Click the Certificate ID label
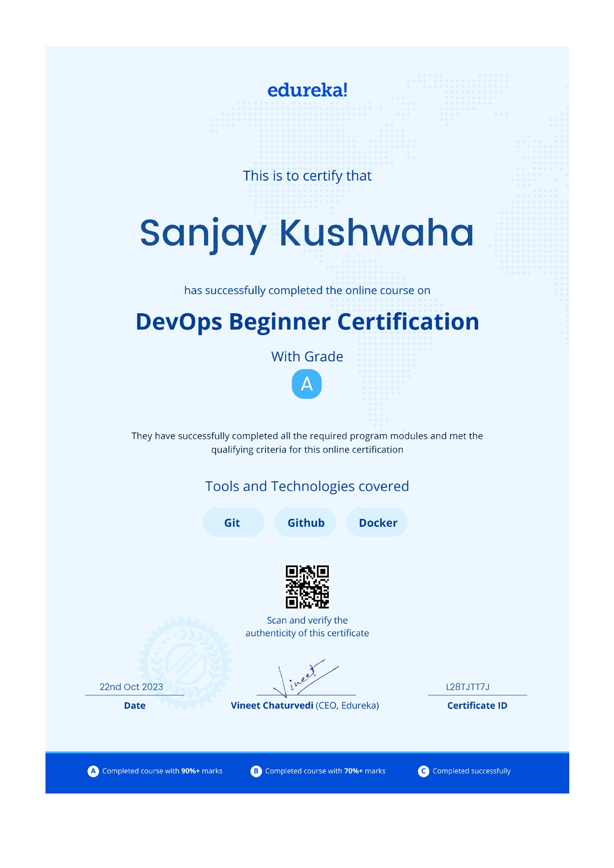The height and width of the screenshot is (868, 614). pos(477,705)
